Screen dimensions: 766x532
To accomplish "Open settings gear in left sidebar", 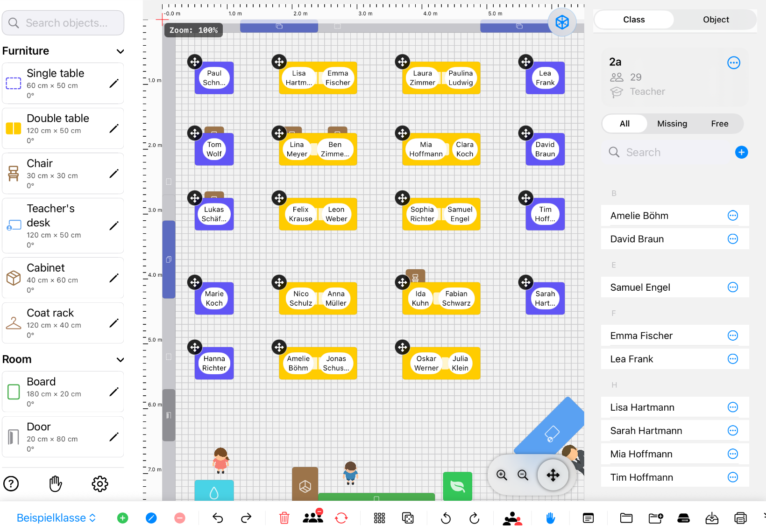I will (x=100, y=484).
